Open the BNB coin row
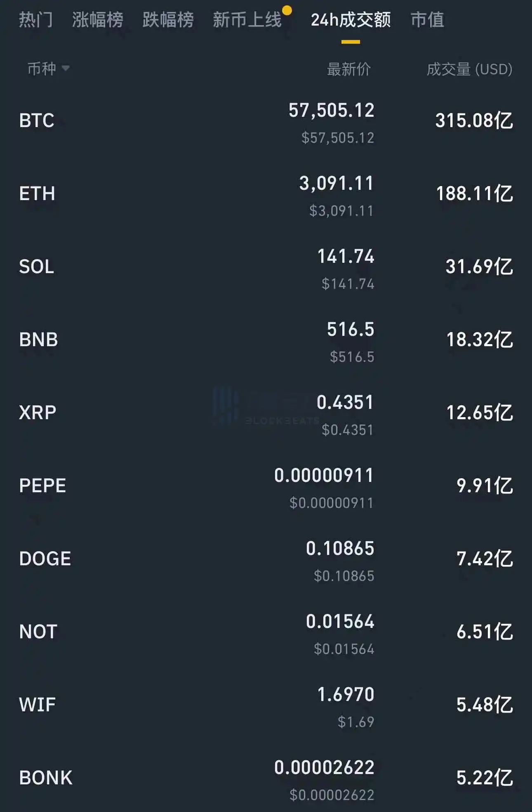This screenshot has width=532, height=812. [x=38, y=340]
